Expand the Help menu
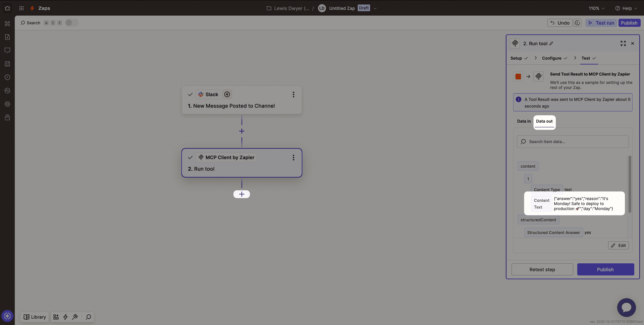This screenshot has height=325, width=644. tap(626, 8)
